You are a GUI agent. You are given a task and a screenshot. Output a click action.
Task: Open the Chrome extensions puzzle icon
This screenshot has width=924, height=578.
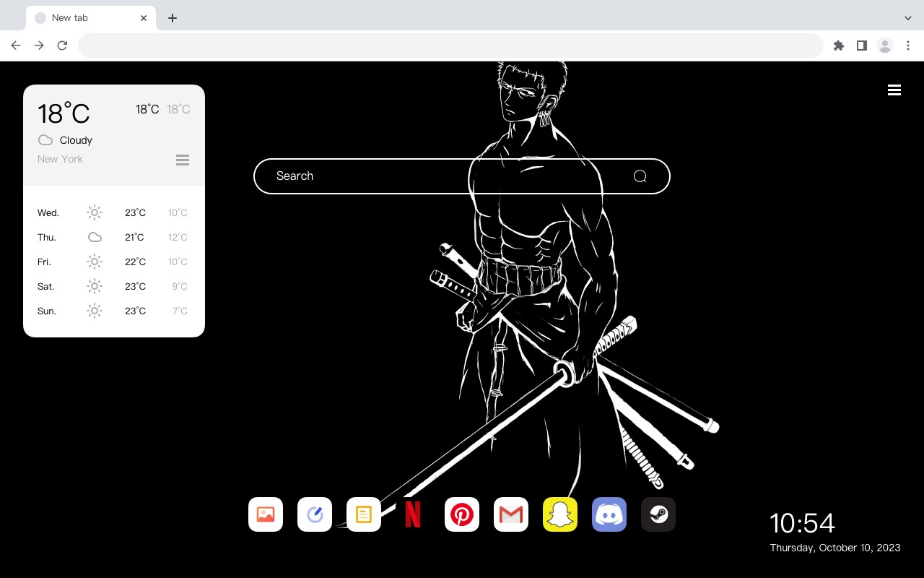(x=838, y=46)
